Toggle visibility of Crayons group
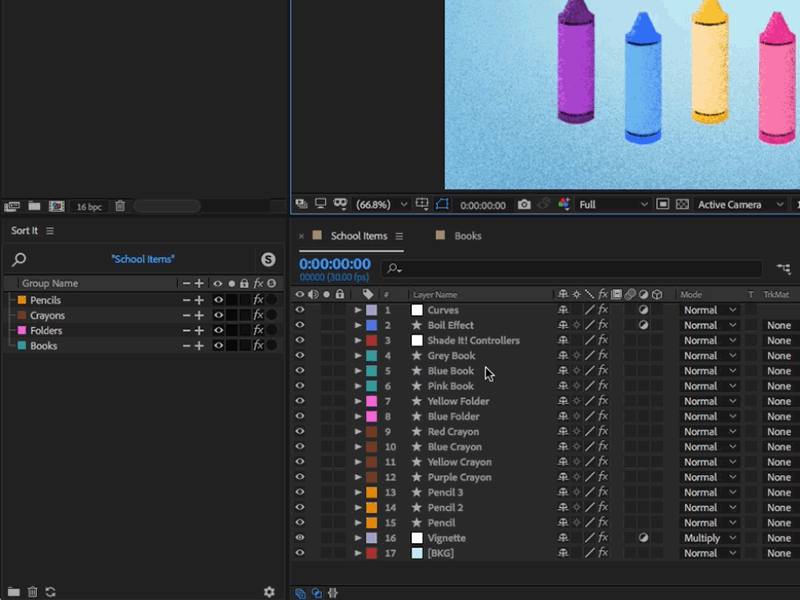This screenshot has width=800, height=600. 218,316
